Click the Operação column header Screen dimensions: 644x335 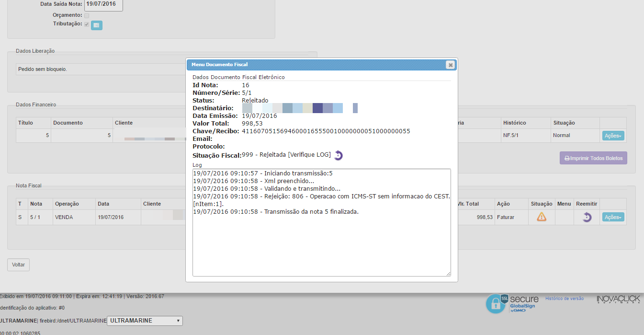(x=67, y=204)
